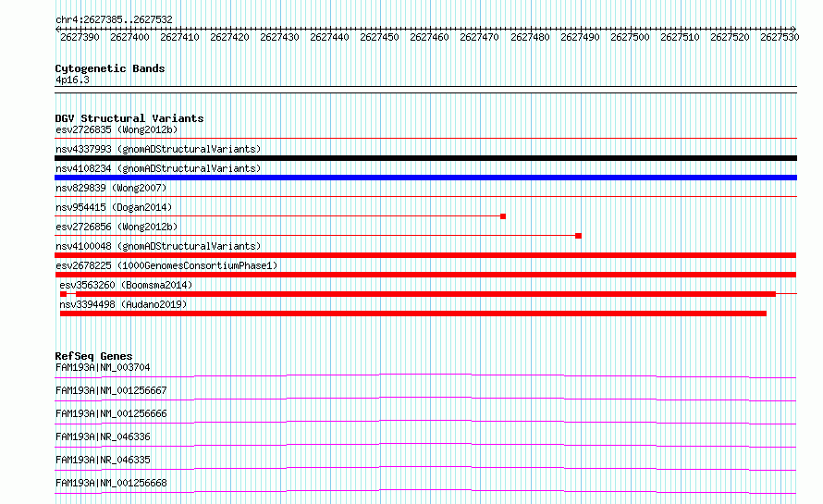823x504 pixels.
Task: Select the RefSeq Genes track title
Action: tap(93, 356)
